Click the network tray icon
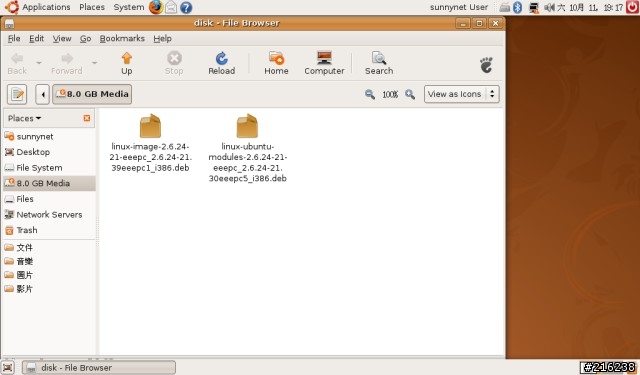 coord(533,7)
